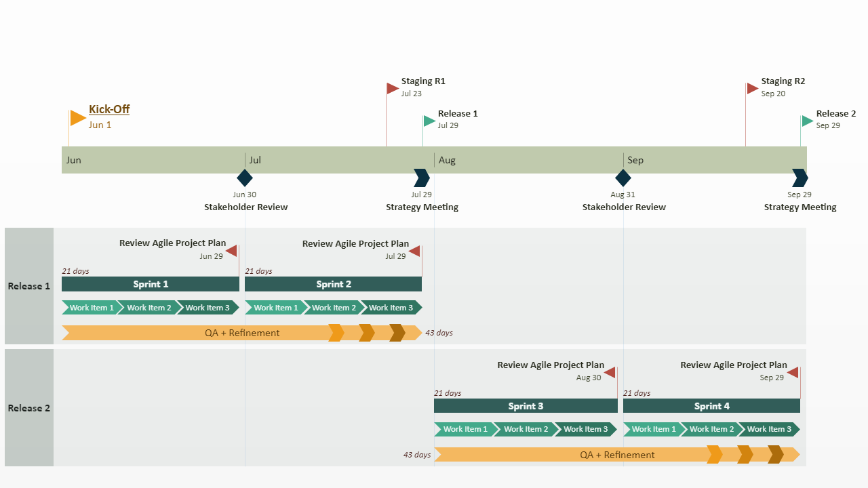Select the Sprint 1 task bar
The image size is (868, 488).
tap(150, 284)
